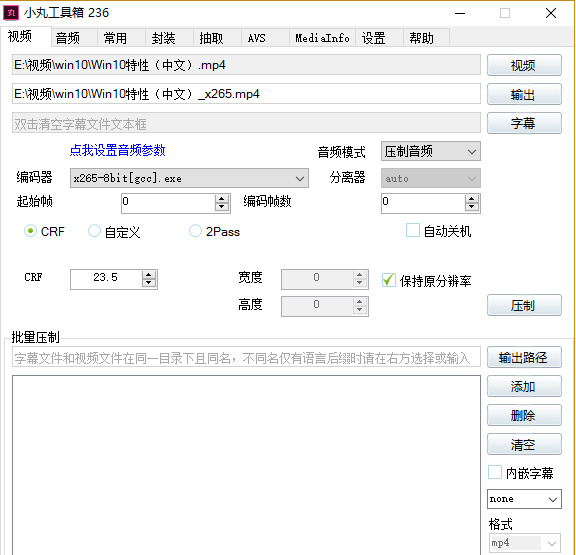Screen dimensions: 576x555
Task: Click the 小丸工具箱 app icon in title bar
Action: tap(11, 13)
